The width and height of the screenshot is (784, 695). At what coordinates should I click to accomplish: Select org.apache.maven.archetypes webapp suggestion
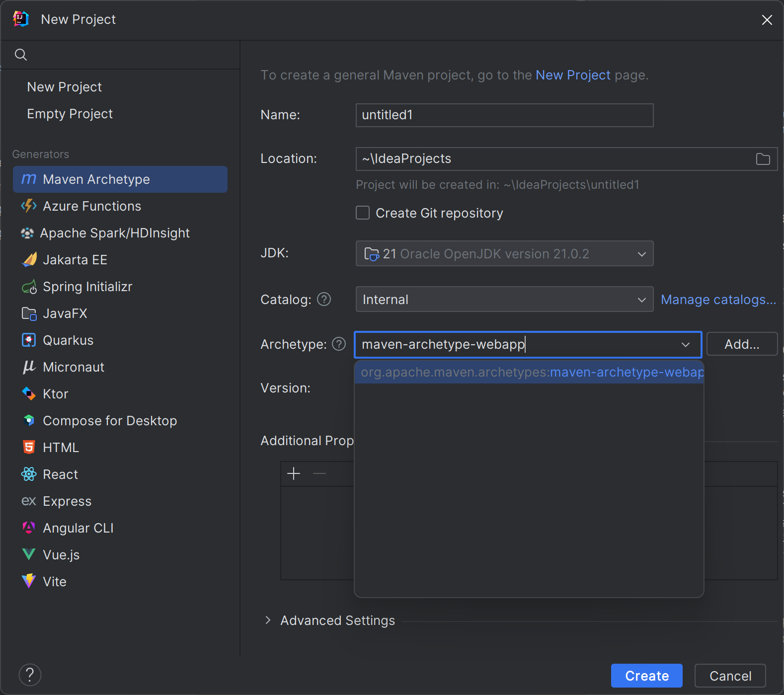click(529, 372)
